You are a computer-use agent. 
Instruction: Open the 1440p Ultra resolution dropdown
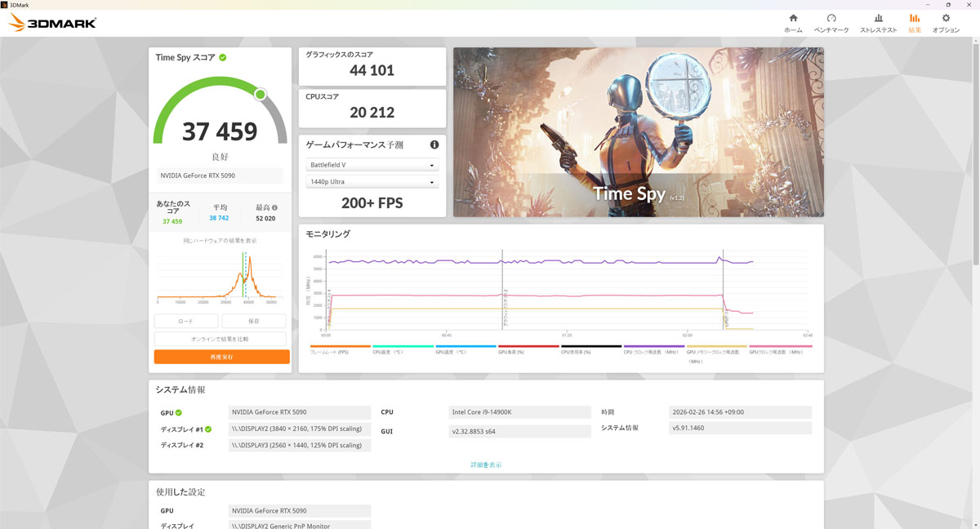point(372,182)
